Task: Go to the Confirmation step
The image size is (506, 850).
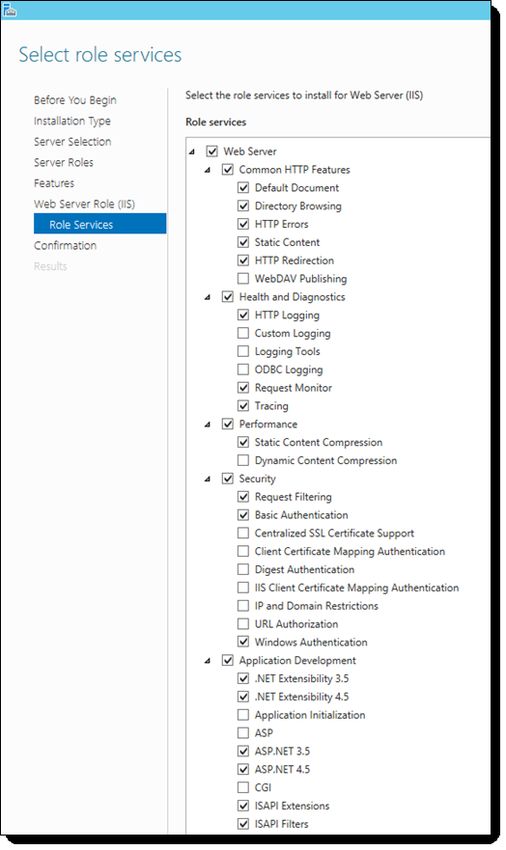Action: click(65, 246)
